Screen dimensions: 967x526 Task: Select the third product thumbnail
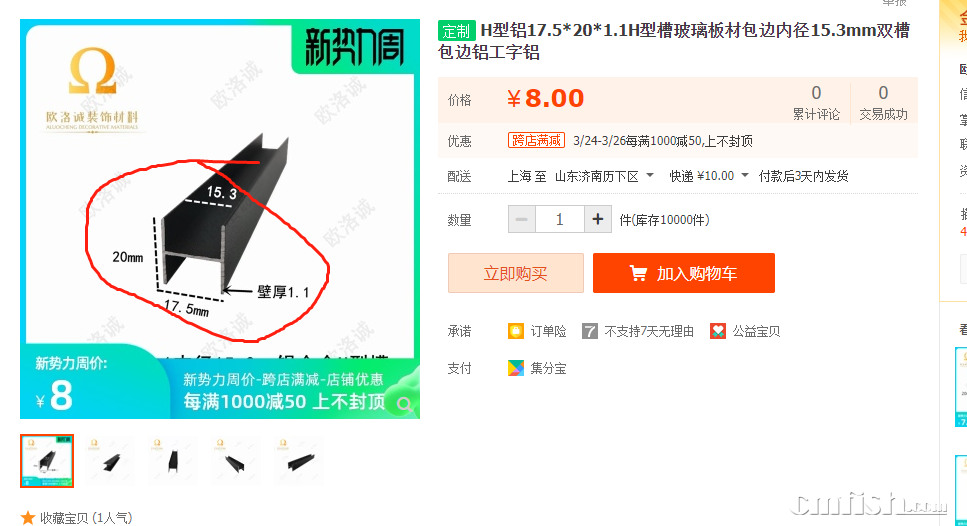pyautogui.click(x=173, y=461)
